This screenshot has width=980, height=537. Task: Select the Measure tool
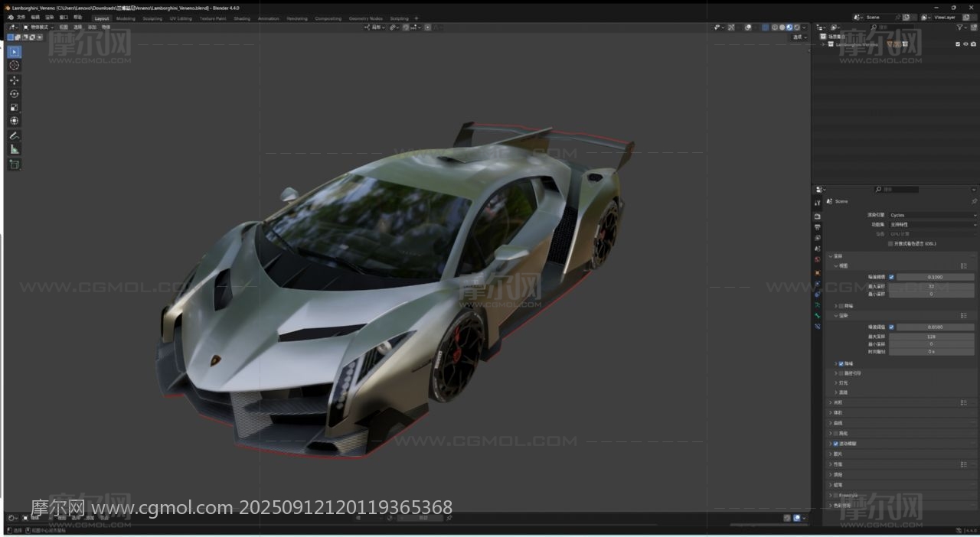14,149
